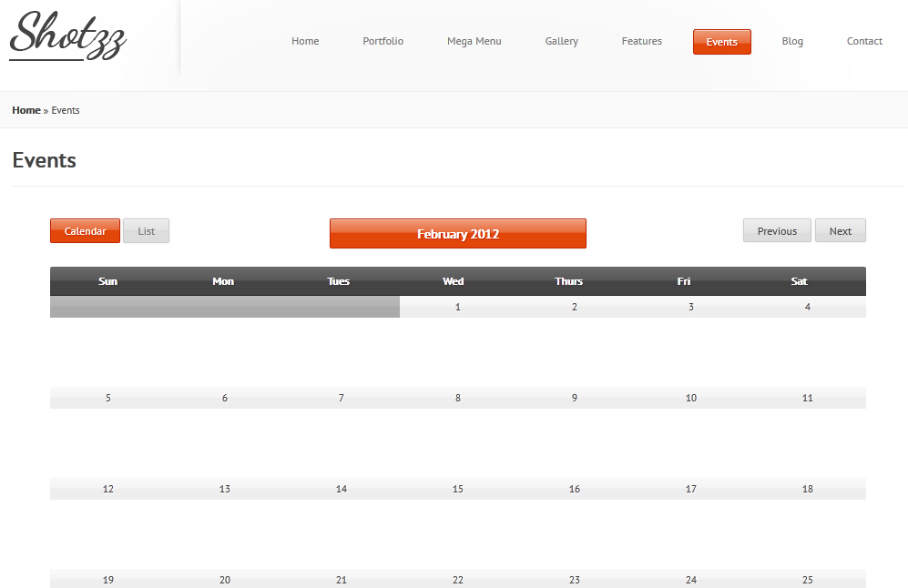The height and width of the screenshot is (588, 908).
Task: Select day 25 on the calendar
Action: pyautogui.click(x=808, y=579)
